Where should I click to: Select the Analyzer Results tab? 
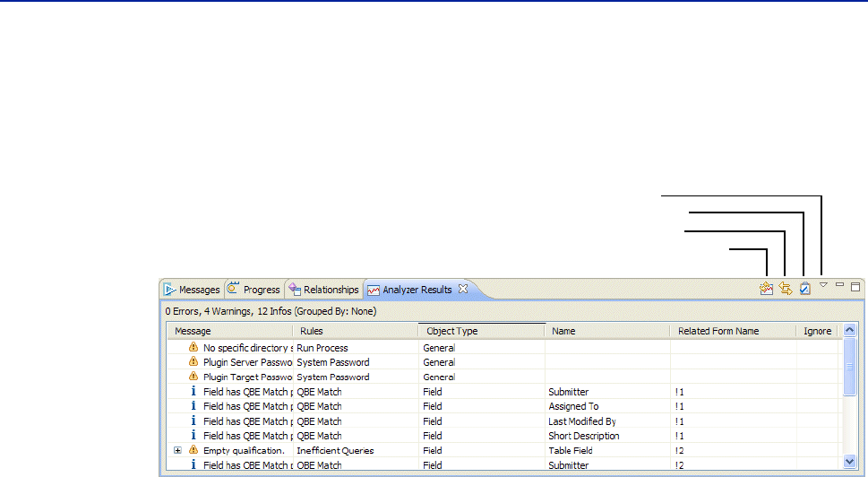[411, 290]
